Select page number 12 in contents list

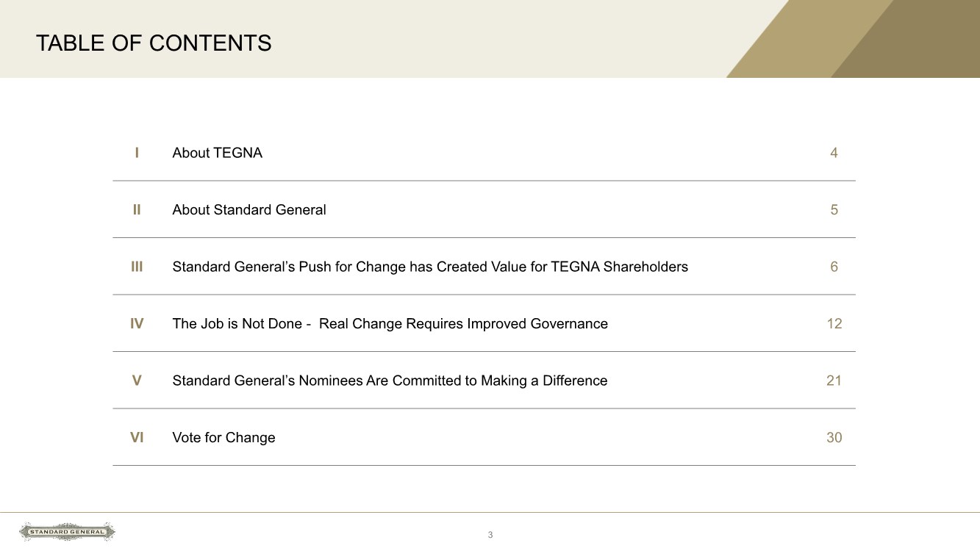834,324
